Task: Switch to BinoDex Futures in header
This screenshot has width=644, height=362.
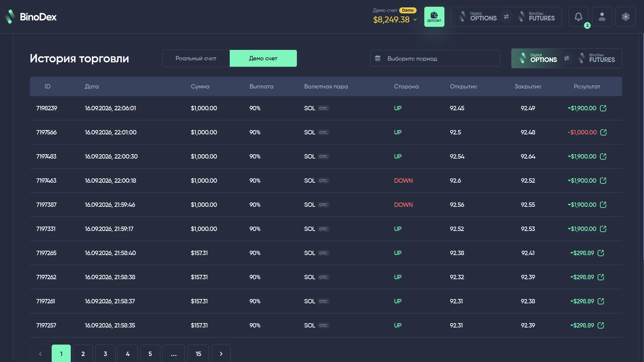Action: click(537, 17)
